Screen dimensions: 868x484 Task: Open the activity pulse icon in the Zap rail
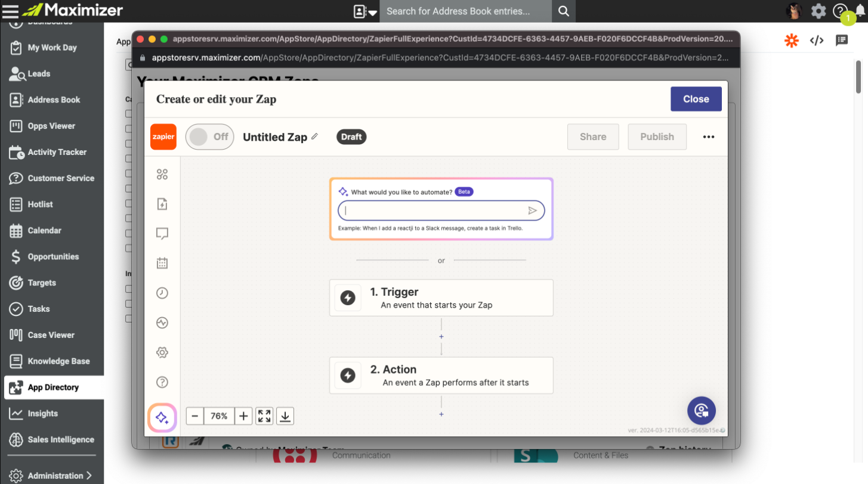pyautogui.click(x=162, y=322)
